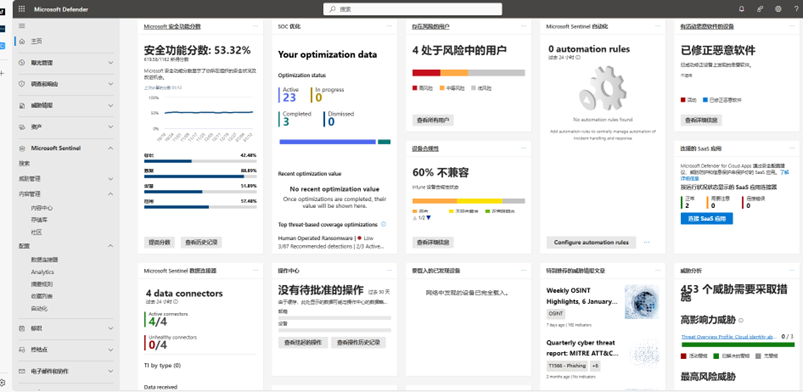
Task: Open more options on 存在风险的用户 card
Action: tap(523, 26)
